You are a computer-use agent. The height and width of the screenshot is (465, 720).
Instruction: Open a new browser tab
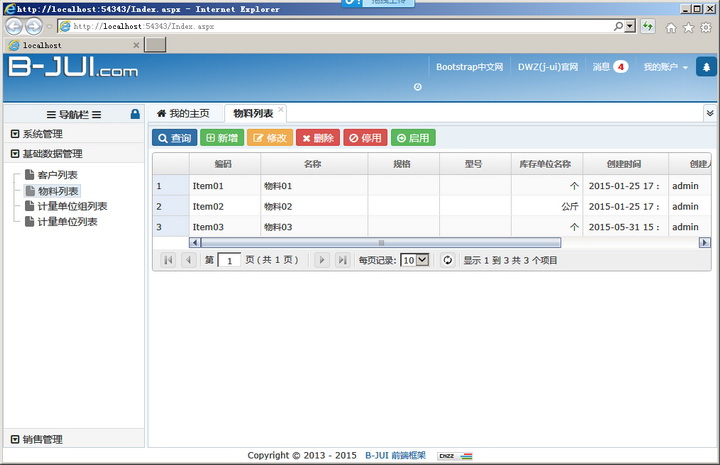(155, 45)
